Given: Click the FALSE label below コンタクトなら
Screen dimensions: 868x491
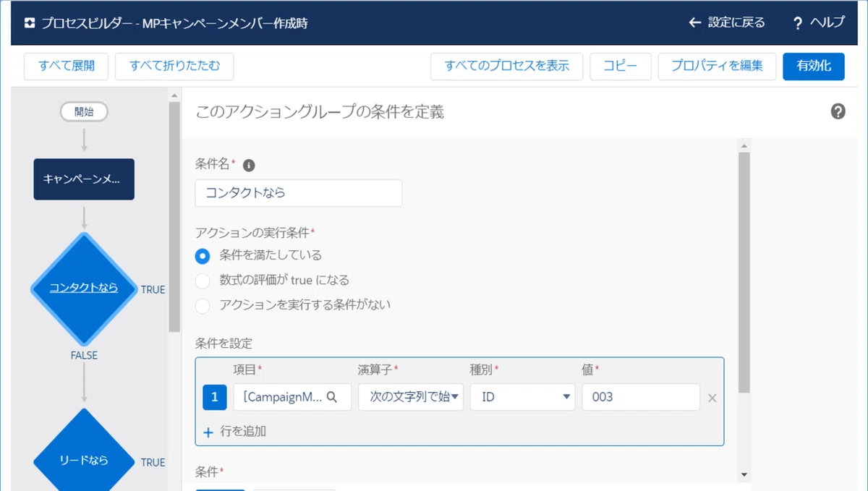Looking at the screenshot, I should pos(84,355).
